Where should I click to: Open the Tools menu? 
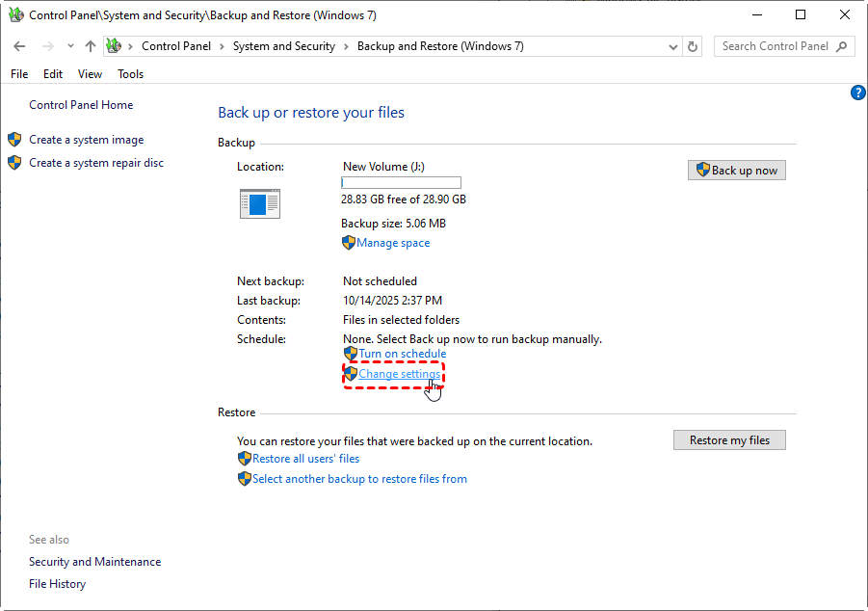tap(130, 74)
